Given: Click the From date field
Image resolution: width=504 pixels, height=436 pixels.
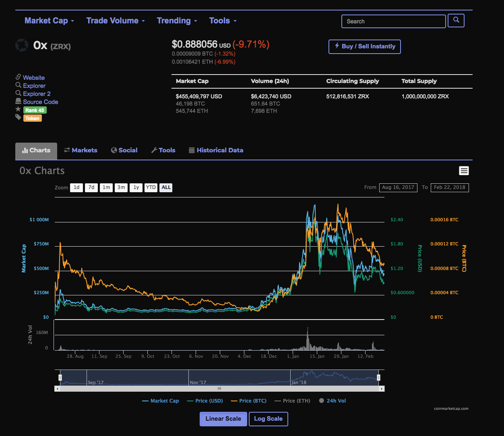Looking at the screenshot, I should (398, 187).
